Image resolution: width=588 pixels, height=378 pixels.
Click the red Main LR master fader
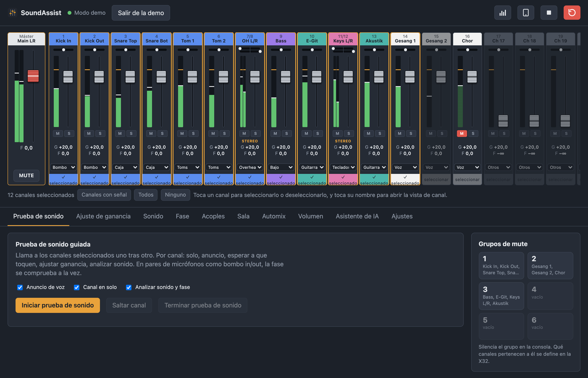click(33, 76)
